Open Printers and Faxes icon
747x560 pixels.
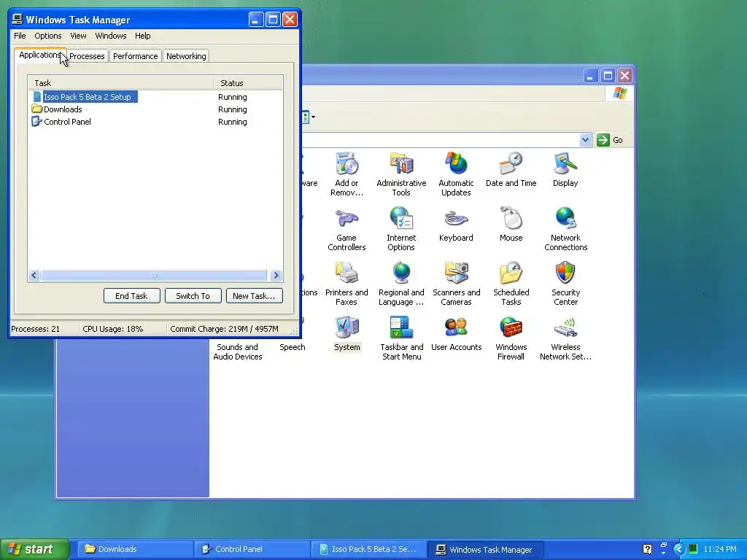point(347,273)
